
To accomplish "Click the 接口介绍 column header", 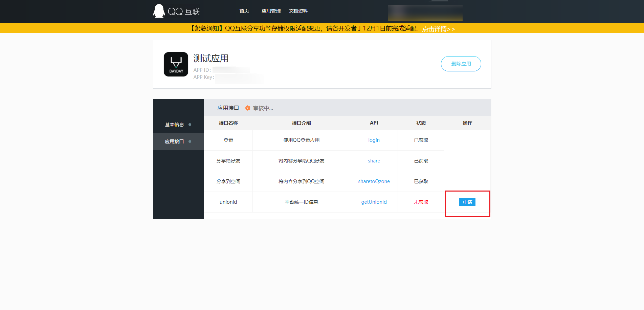I will tap(302, 123).
